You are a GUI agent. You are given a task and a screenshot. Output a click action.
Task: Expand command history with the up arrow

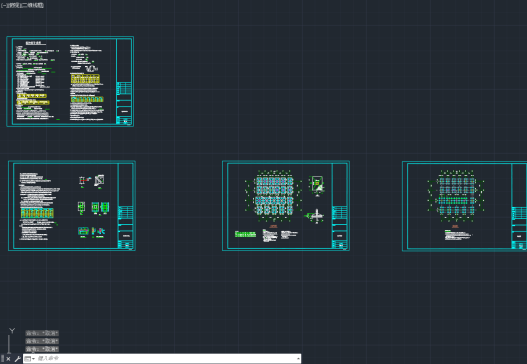click(x=298, y=359)
